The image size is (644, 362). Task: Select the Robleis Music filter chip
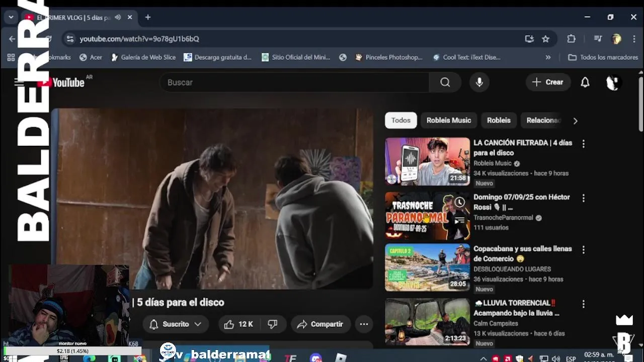point(449,120)
